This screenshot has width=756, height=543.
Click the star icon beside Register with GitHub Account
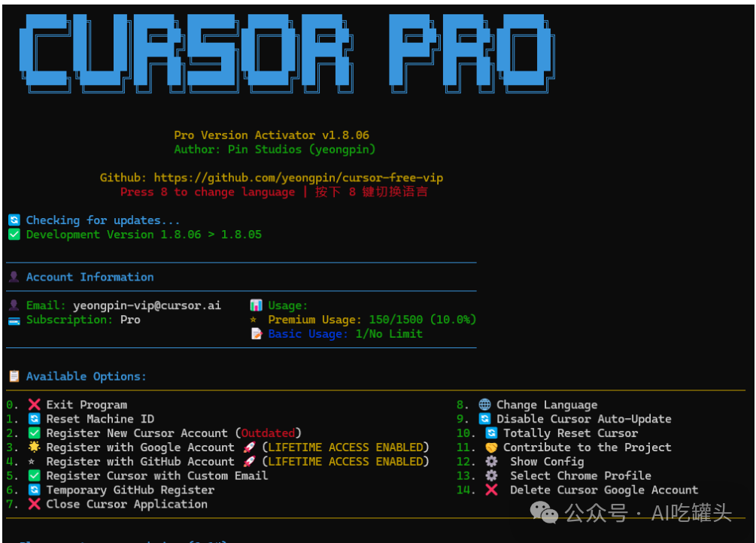[32, 462]
